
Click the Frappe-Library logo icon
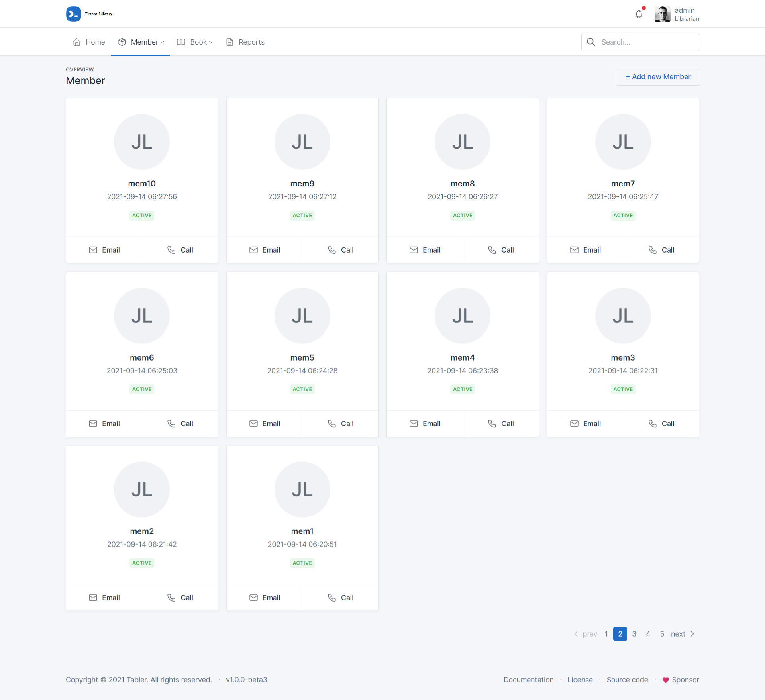(x=74, y=14)
